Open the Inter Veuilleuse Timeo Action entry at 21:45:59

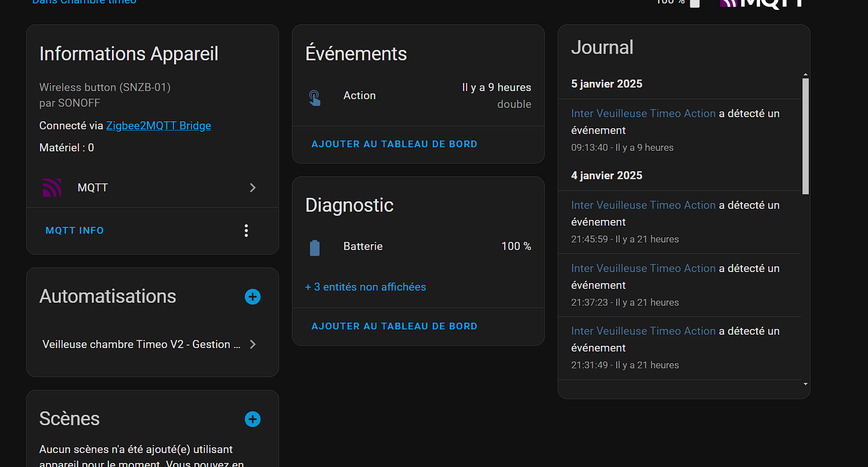tap(643, 205)
